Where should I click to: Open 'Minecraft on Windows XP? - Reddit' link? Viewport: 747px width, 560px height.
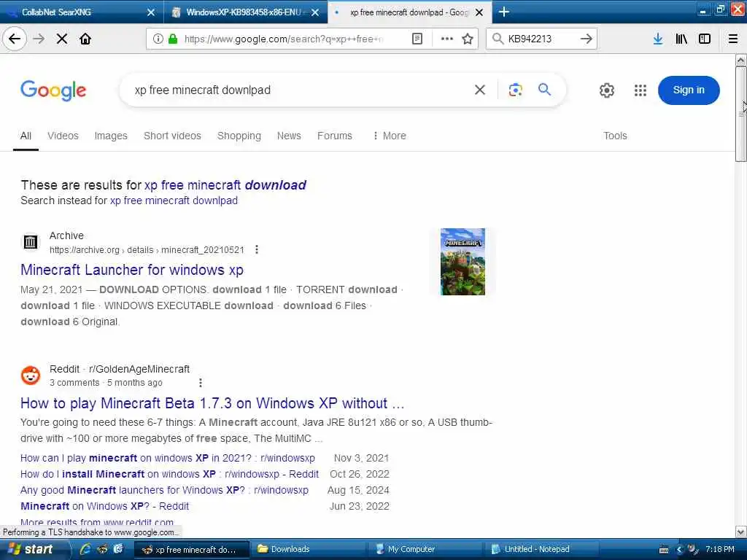[x=105, y=506]
